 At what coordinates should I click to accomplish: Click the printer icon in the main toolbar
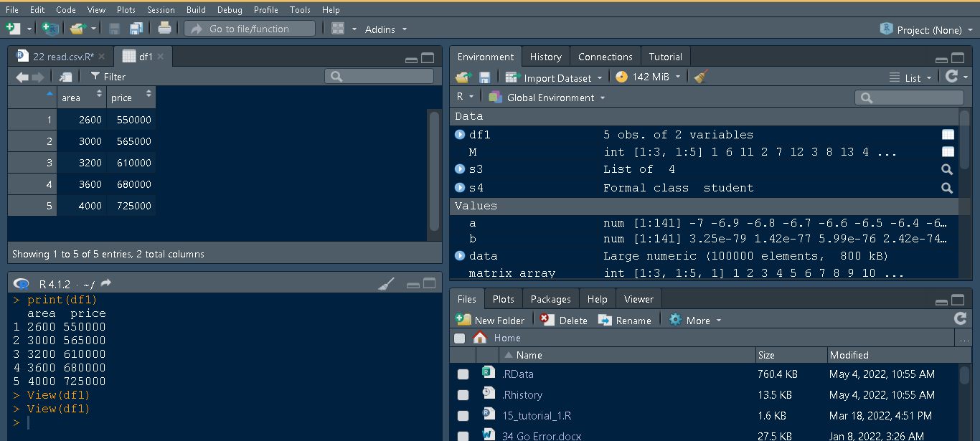point(164,29)
